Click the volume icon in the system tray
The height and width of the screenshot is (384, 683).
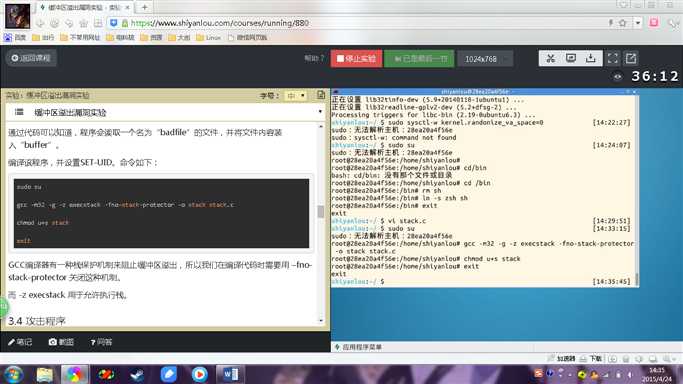630,375
